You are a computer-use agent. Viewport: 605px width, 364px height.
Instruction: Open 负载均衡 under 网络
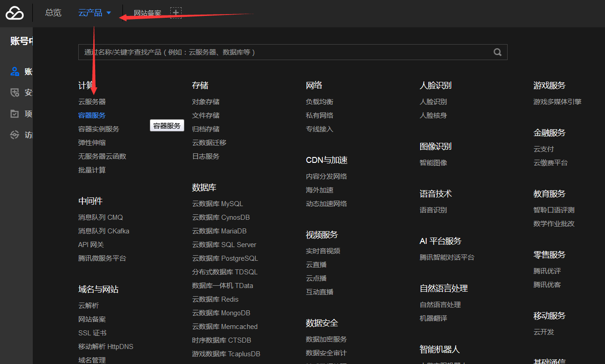pyautogui.click(x=320, y=101)
